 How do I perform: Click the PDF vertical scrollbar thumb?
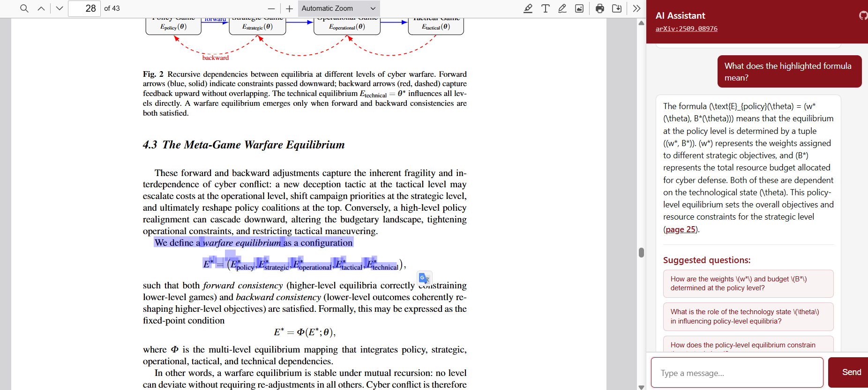(641, 252)
